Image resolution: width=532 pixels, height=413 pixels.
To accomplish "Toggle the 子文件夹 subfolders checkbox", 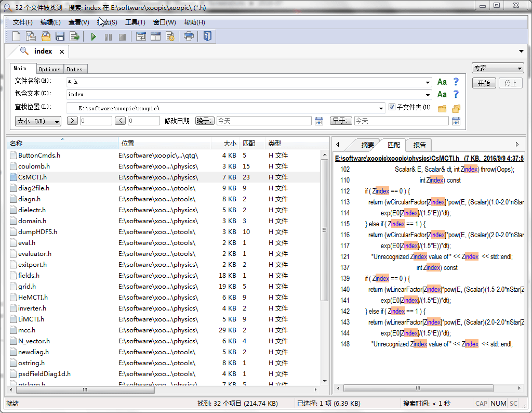I will [392, 107].
